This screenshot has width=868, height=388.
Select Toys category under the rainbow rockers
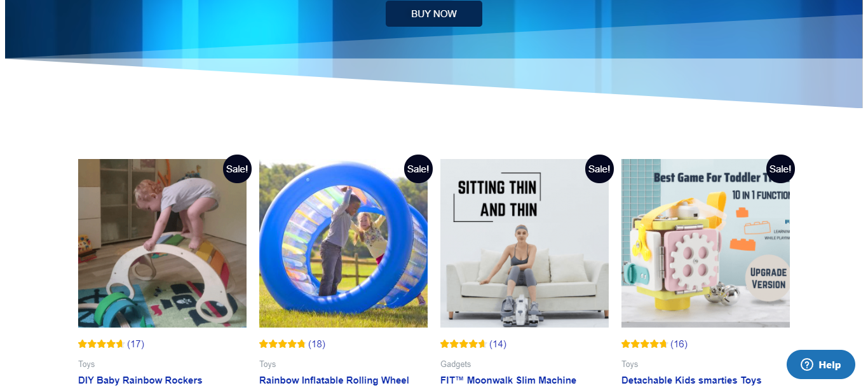click(x=86, y=364)
